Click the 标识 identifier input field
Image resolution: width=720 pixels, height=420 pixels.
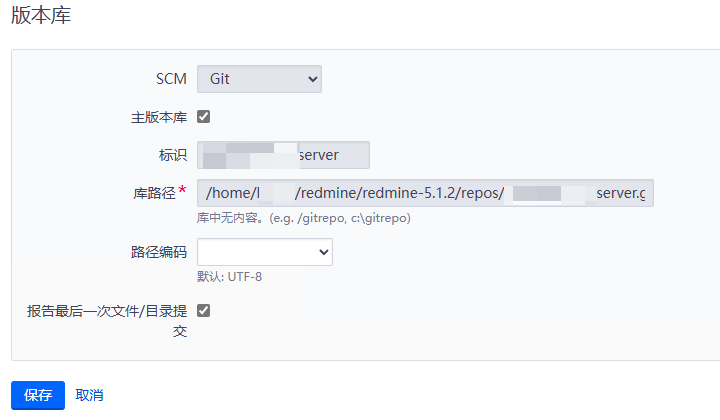(x=283, y=155)
